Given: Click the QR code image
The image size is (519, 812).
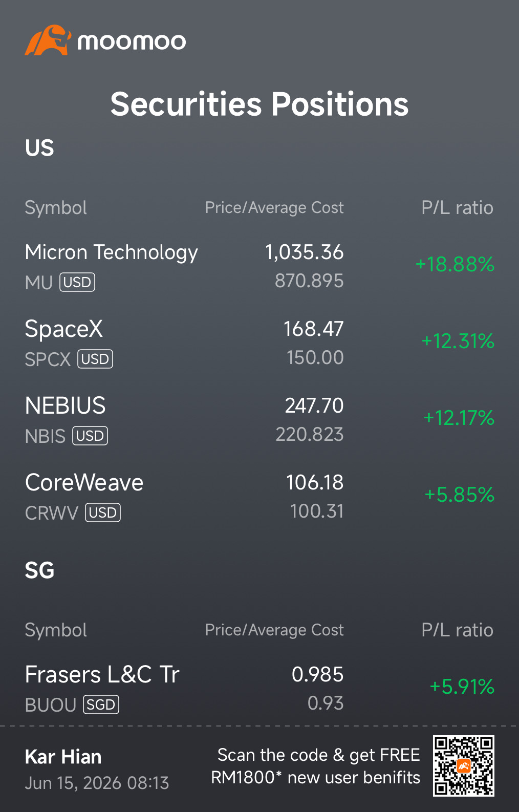Looking at the screenshot, I should pyautogui.click(x=464, y=766).
